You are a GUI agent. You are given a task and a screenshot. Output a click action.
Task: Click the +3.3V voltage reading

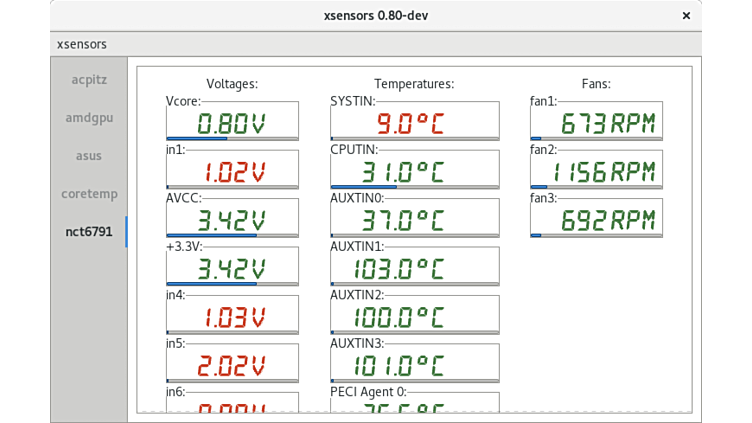coord(232,268)
